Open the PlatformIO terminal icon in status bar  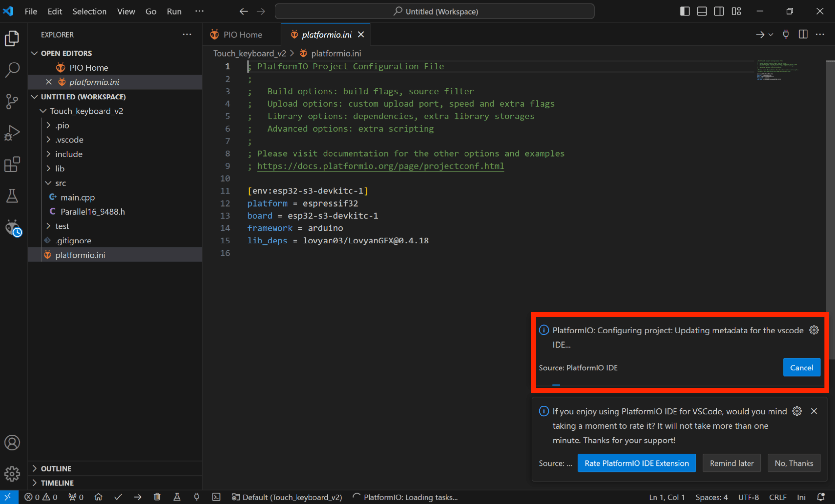[216, 497]
